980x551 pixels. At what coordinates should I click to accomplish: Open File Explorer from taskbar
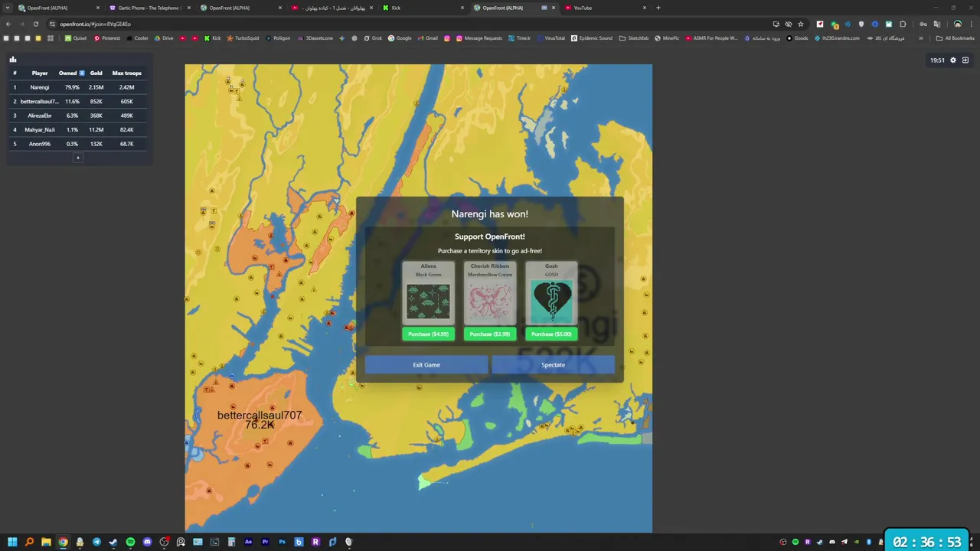46,542
